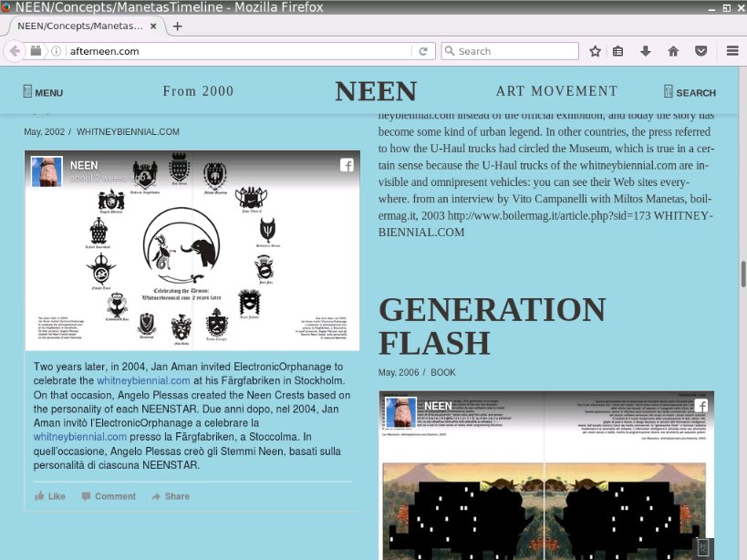Image resolution: width=747 pixels, height=560 pixels.
Task: Click the NEEN name on the crests post
Action: [84, 165]
